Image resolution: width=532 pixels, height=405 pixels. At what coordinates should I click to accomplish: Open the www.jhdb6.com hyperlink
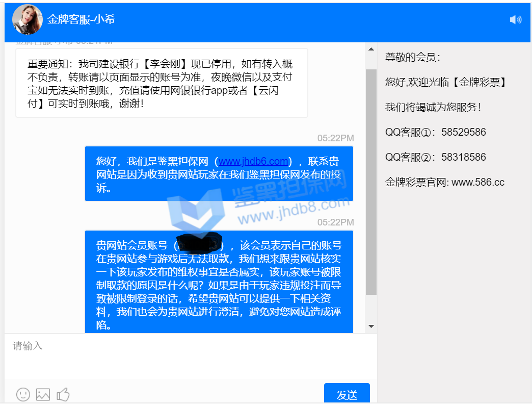(253, 162)
